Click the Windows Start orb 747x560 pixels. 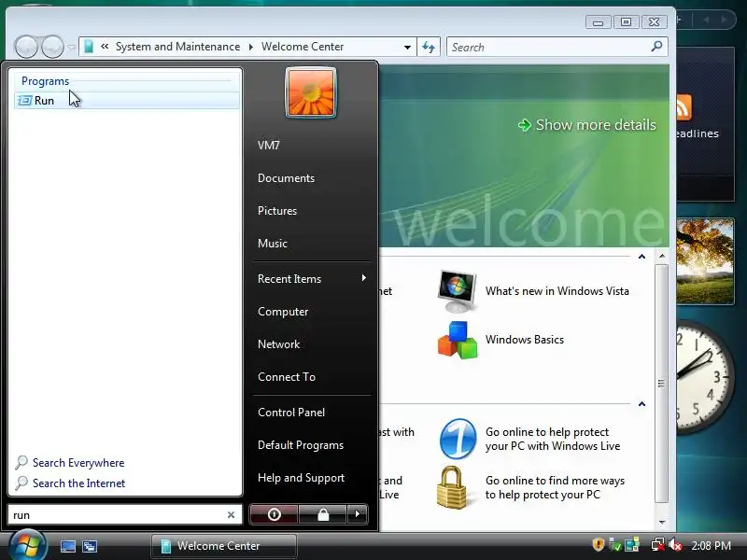(x=28, y=546)
